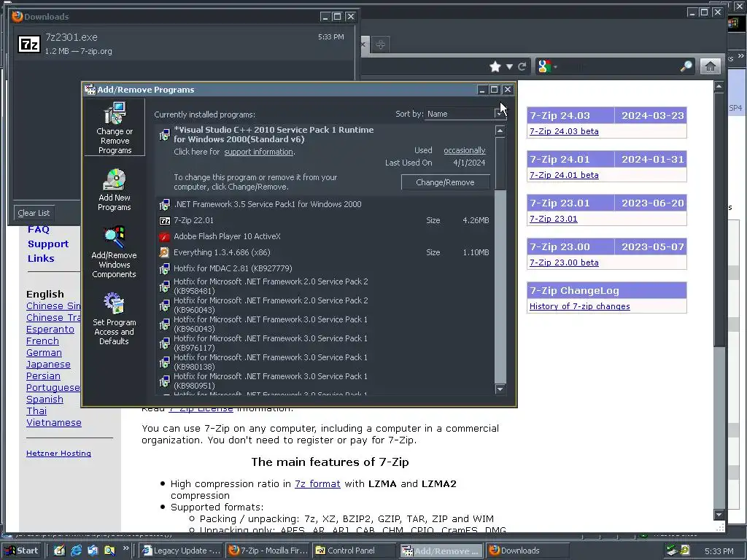This screenshot has height=560, width=747.
Task: Click the Start button
Action: pos(22,551)
